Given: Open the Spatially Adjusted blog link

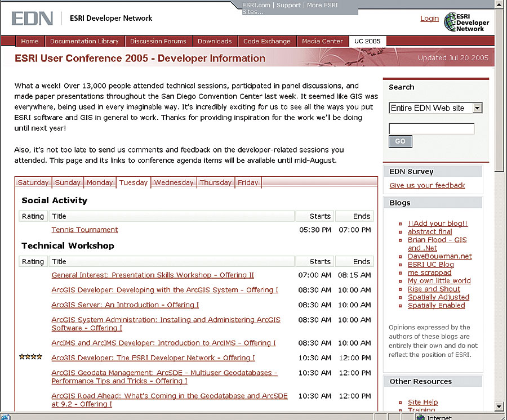Looking at the screenshot, I should point(438,297).
